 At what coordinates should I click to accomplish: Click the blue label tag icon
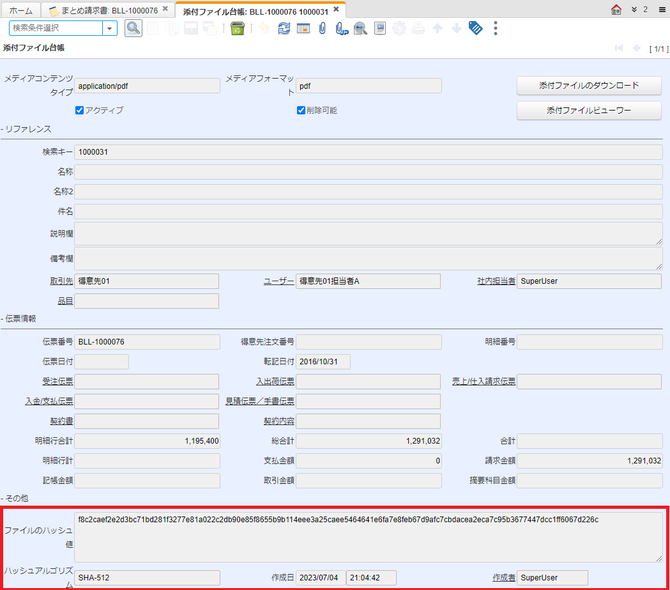pyautogui.click(x=476, y=28)
